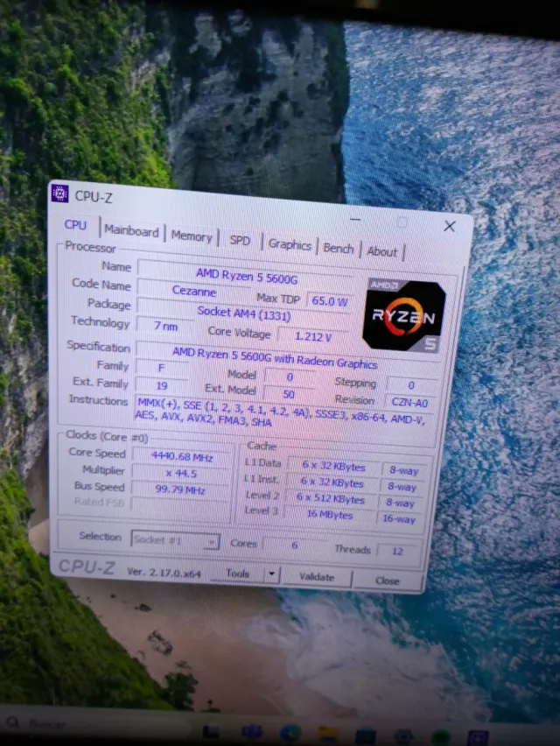The width and height of the screenshot is (560, 746).
Task: Click the empty Rated FSB field
Action: 179,506
